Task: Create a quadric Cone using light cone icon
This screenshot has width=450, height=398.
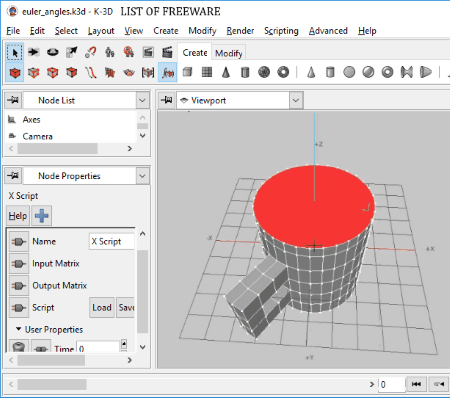Action: [x=311, y=72]
